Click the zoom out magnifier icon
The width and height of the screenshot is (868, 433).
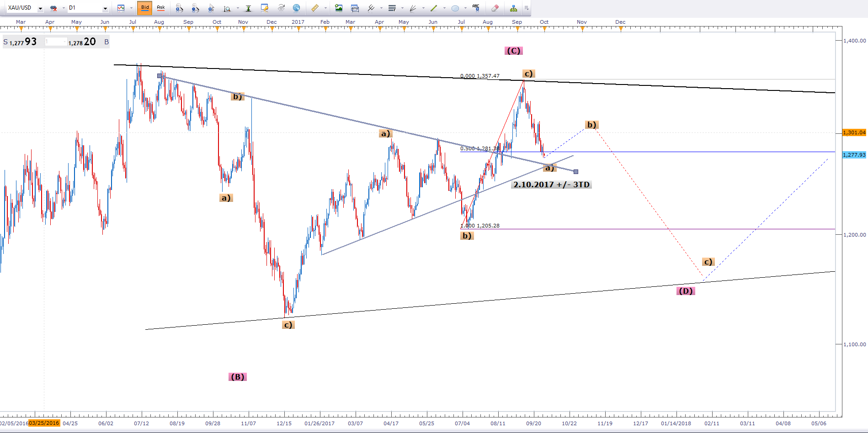195,8
